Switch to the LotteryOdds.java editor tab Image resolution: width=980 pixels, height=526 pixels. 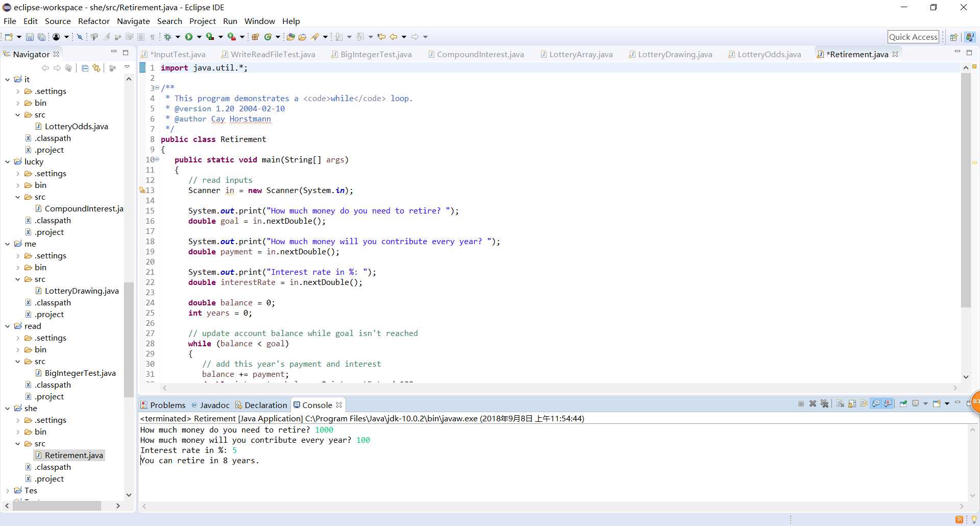(x=765, y=54)
